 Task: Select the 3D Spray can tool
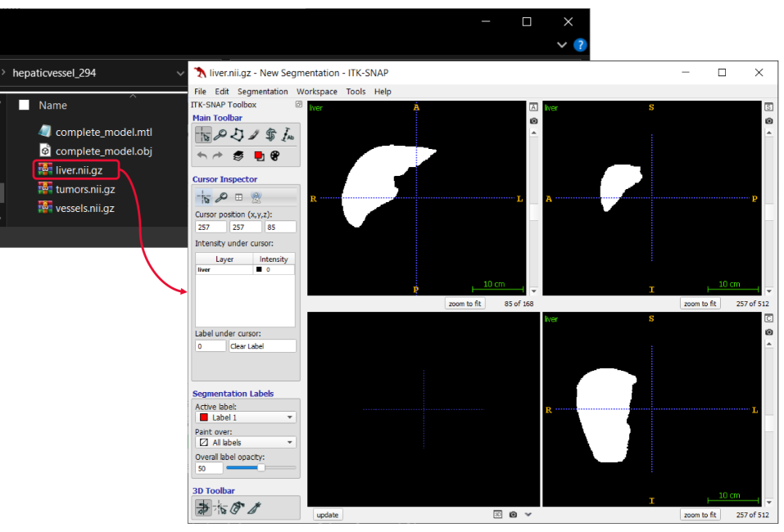point(237,508)
